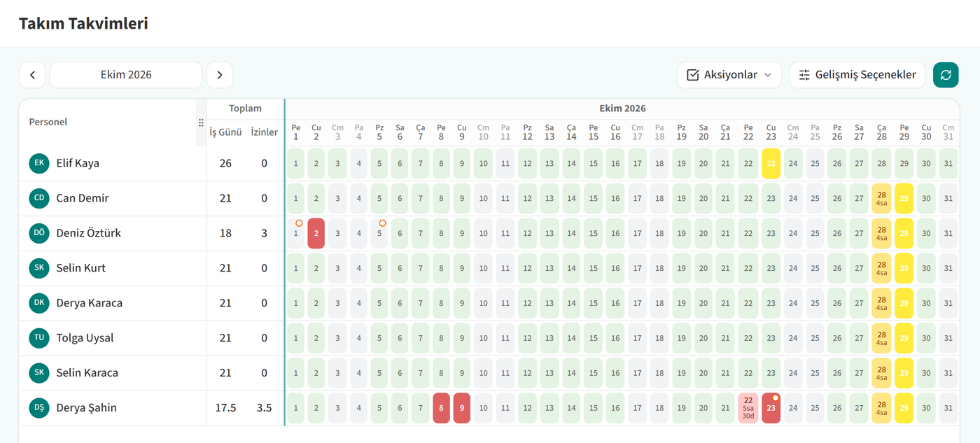
Task: Click Tolga Uysal's TU avatar
Action: tap(39, 338)
